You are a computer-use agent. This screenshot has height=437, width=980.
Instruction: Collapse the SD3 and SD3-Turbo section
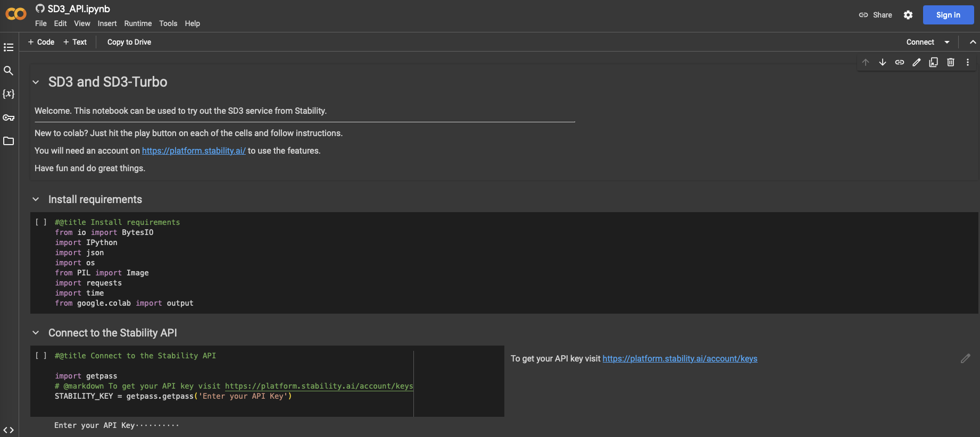(x=36, y=82)
